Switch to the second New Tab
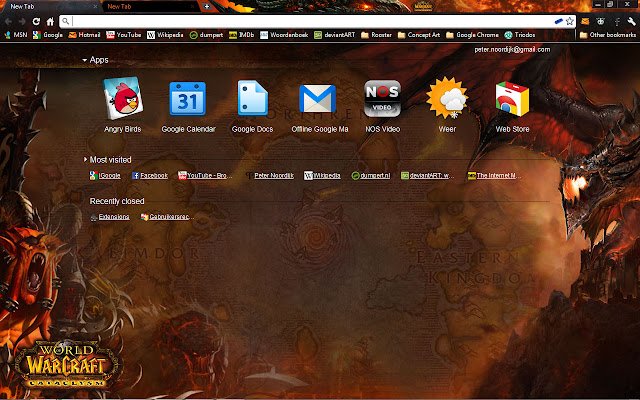This screenshot has height=400, width=640. point(148,7)
